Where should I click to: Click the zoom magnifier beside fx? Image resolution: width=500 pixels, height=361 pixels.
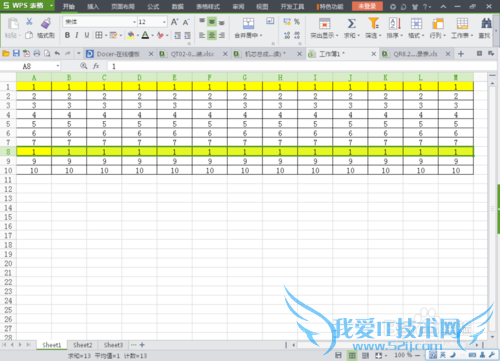[x=84, y=66]
